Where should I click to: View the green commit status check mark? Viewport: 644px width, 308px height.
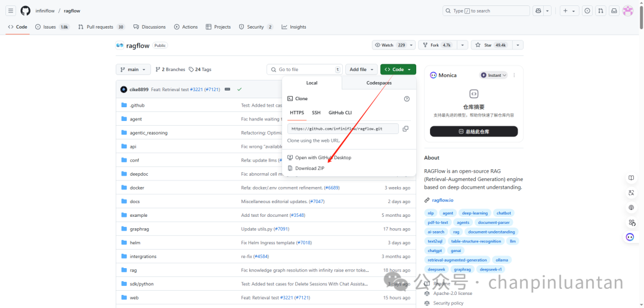pos(240,89)
